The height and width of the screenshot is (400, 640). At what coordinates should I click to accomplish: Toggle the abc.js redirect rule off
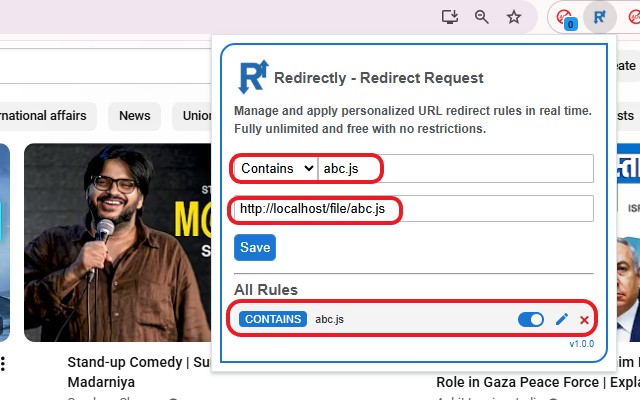[531, 319]
